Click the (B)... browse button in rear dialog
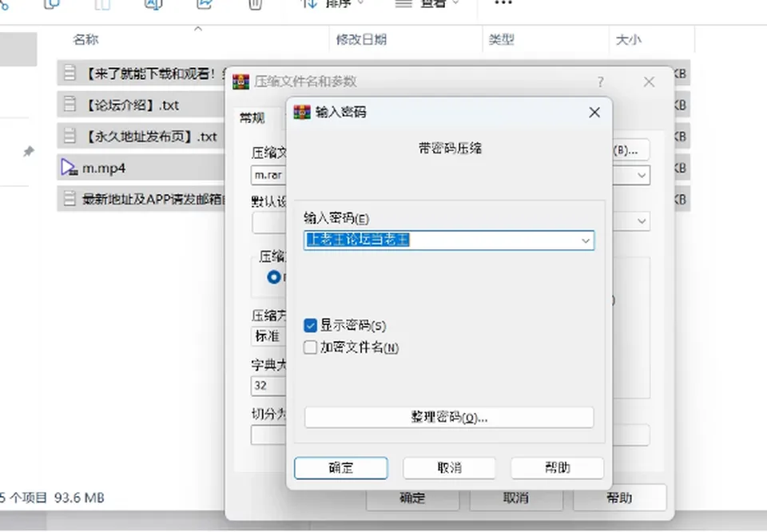The height and width of the screenshot is (532, 767). click(630, 150)
